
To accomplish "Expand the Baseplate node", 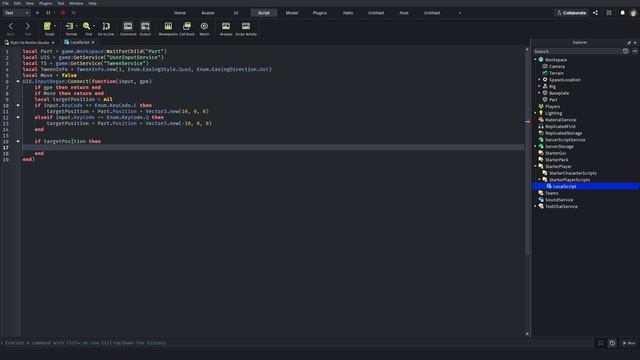I will [540, 93].
